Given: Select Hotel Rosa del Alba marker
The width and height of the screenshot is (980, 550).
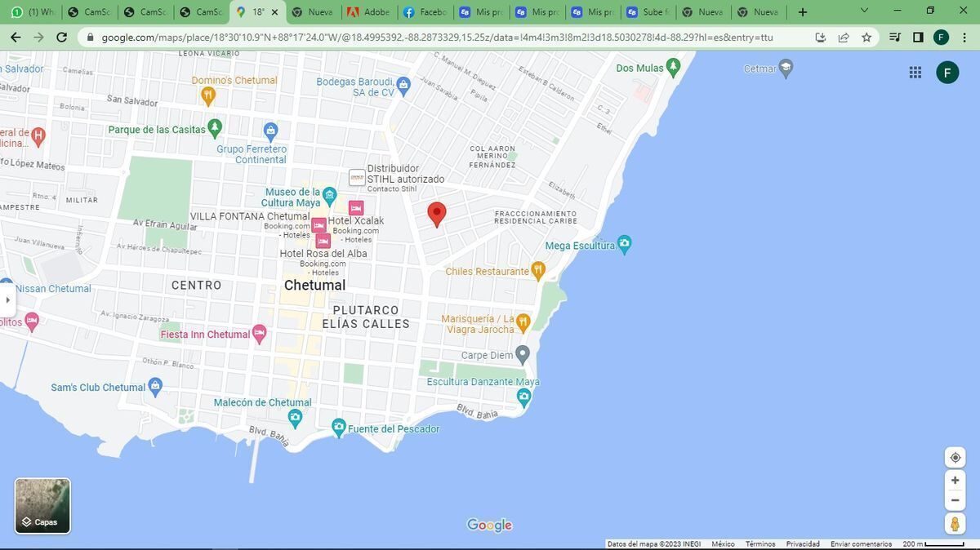Looking at the screenshot, I should 323,240.
